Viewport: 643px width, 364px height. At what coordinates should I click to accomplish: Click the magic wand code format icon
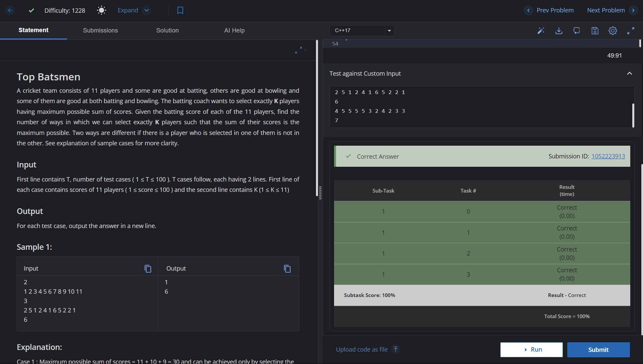pyautogui.click(x=540, y=31)
